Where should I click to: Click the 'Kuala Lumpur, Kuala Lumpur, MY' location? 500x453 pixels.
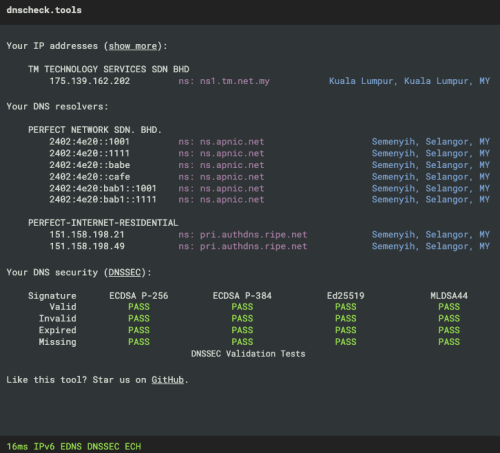point(409,81)
